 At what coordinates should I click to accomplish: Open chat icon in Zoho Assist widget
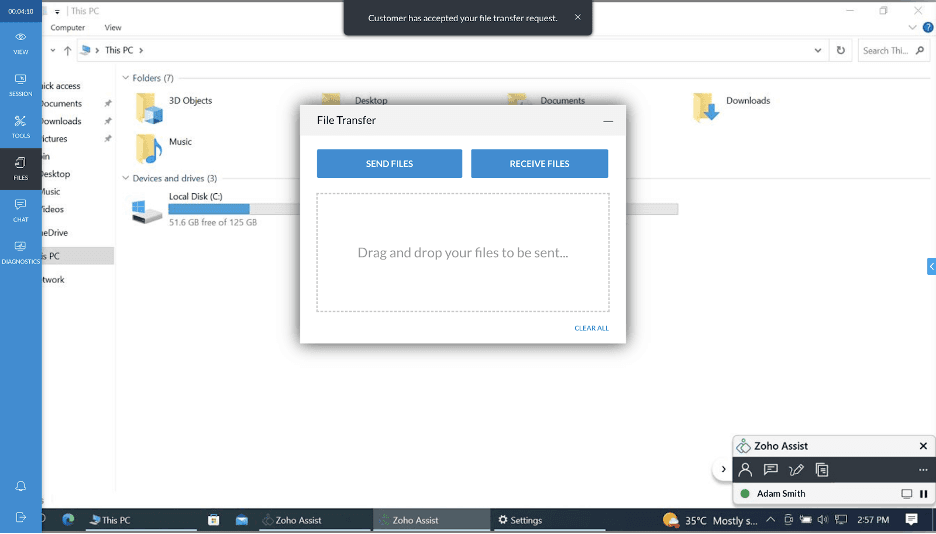[771, 470]
